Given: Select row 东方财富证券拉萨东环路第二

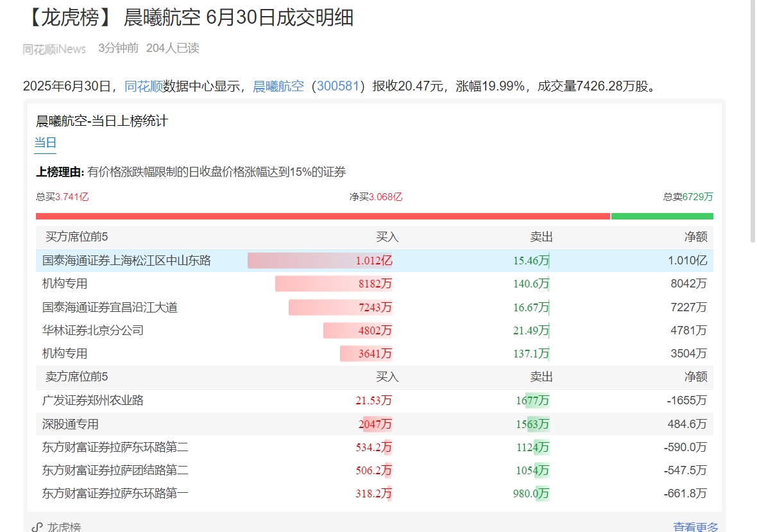Looking at the screenshot, I should tap(375, 447).
